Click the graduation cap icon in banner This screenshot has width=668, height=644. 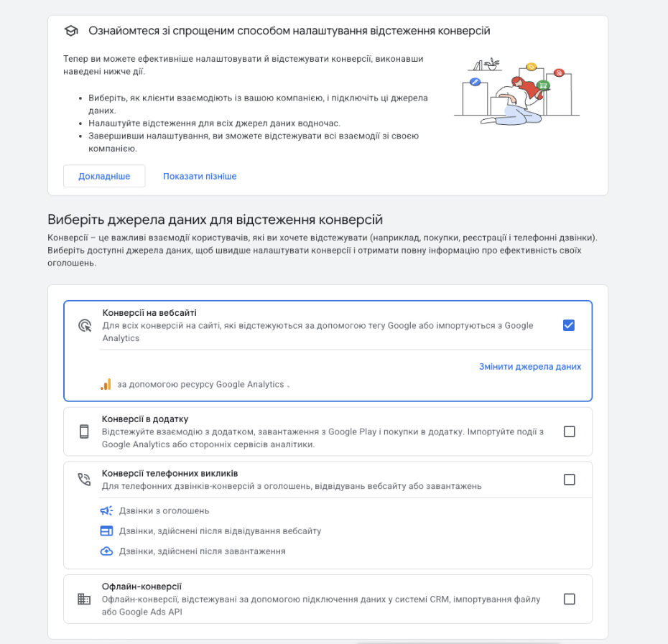pos(71,31)
